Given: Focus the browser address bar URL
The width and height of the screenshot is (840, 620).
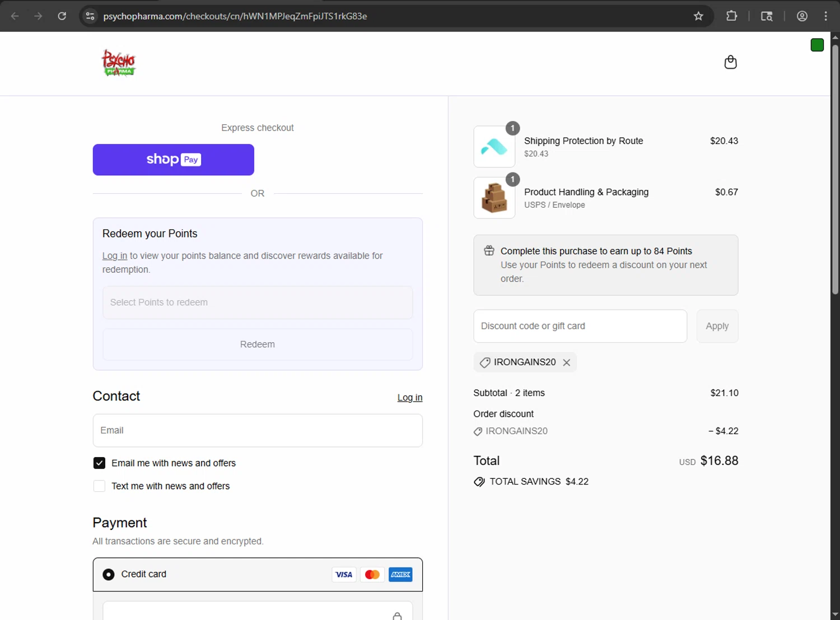Looking at the screenshot, I should click(x=235, y=16).
